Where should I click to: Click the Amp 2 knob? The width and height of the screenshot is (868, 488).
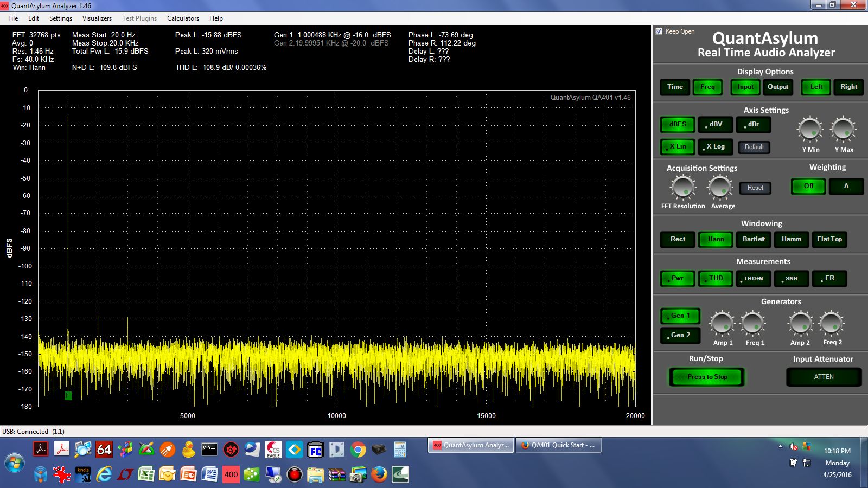point(800,324)
